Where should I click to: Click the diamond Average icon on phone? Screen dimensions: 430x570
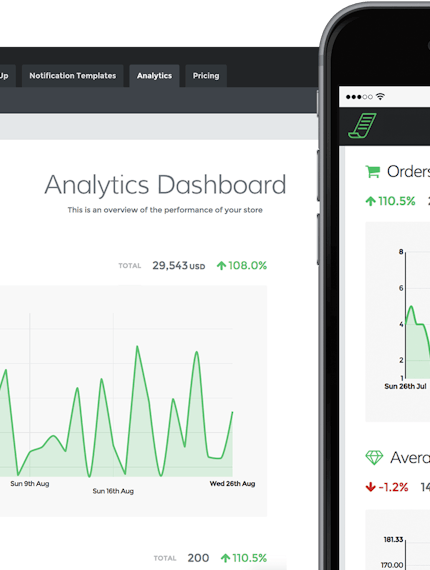pos(374,458)
